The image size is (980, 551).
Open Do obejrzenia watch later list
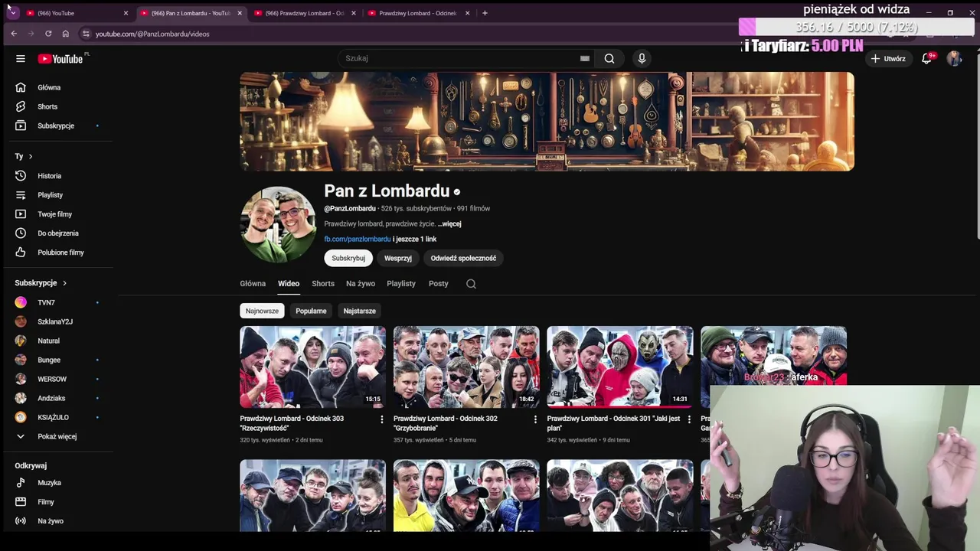point(58,233)
